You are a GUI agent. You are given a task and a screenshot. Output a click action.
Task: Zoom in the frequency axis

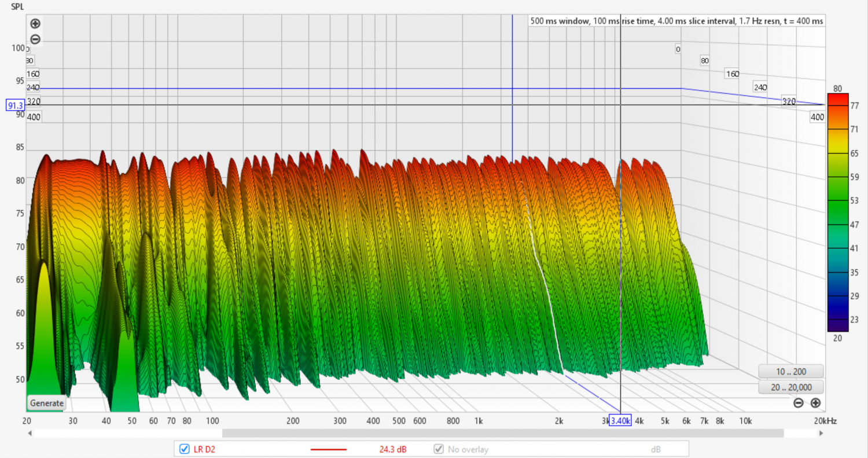click(x=815, y=403)
